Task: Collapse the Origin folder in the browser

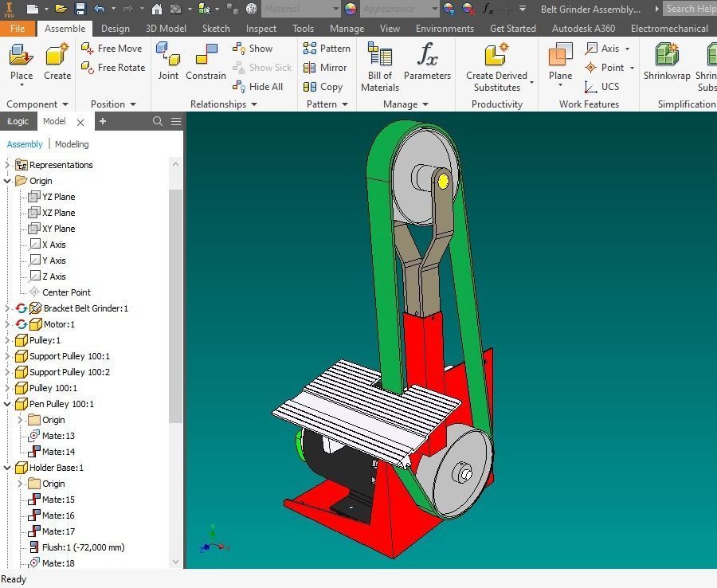Action: click(x=6, y=181)
